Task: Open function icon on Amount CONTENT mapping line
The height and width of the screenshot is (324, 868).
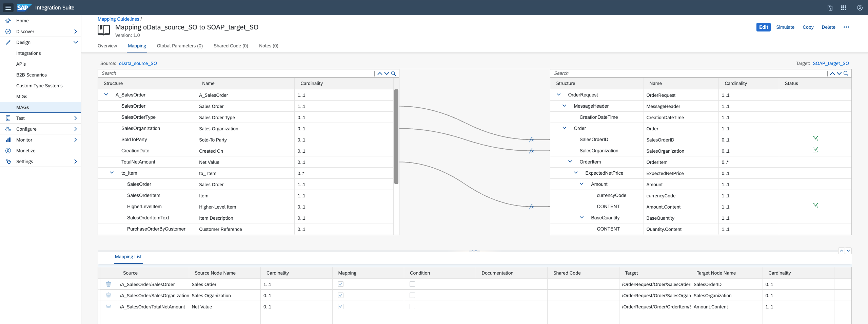Action: pos(532,207)
